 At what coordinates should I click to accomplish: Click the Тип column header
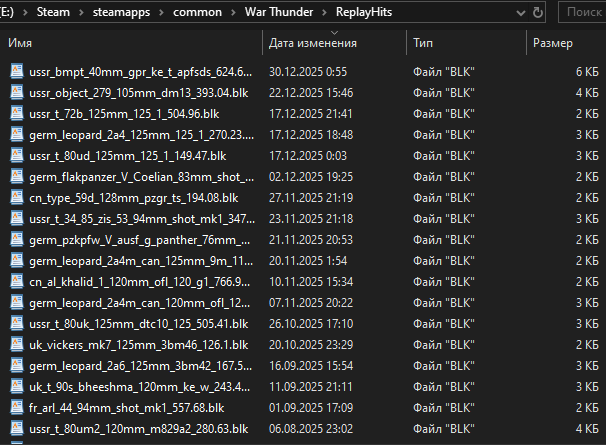click(422, 44)
